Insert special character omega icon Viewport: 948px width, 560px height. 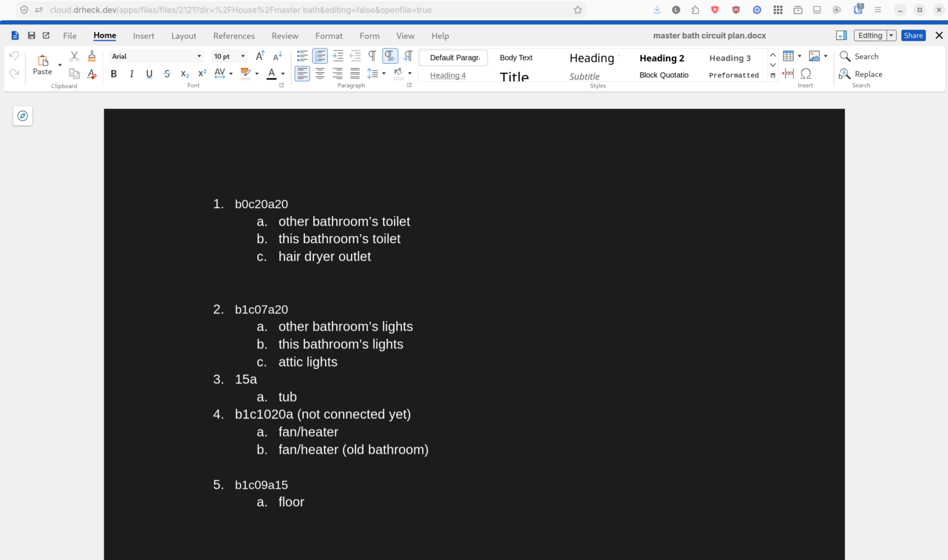click(806, 74)
